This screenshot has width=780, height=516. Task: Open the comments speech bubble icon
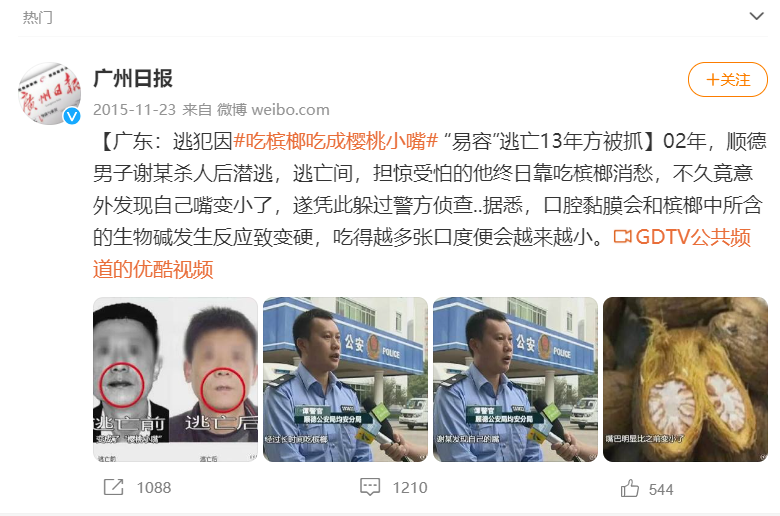(370, 487)
